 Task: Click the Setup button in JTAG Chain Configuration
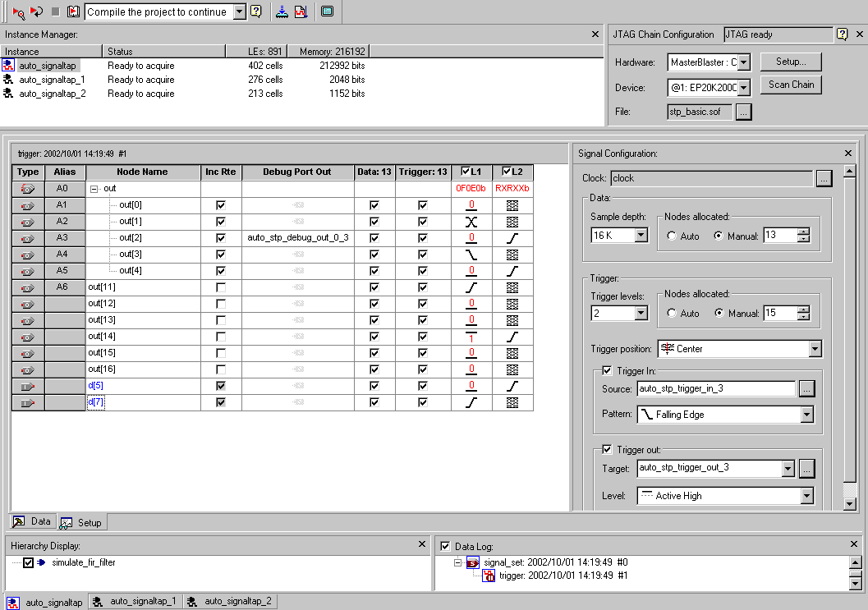click(789, 61)
